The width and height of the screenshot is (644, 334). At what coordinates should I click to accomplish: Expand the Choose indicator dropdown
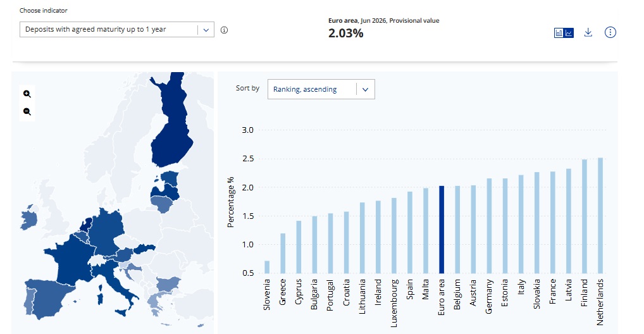point(117,30)
